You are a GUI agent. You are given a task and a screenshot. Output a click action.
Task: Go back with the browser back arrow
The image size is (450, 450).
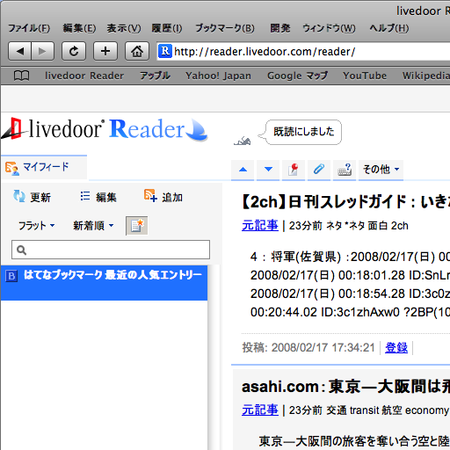[x=20, y=51]
